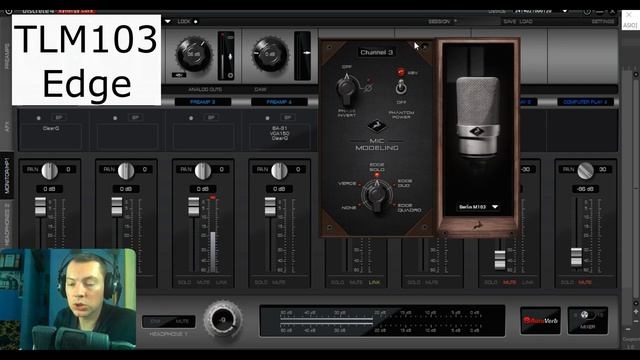Select Edge Duo mic model
Image resolution: width=640 pixels, height=360 pixels.
click(404, 183)
